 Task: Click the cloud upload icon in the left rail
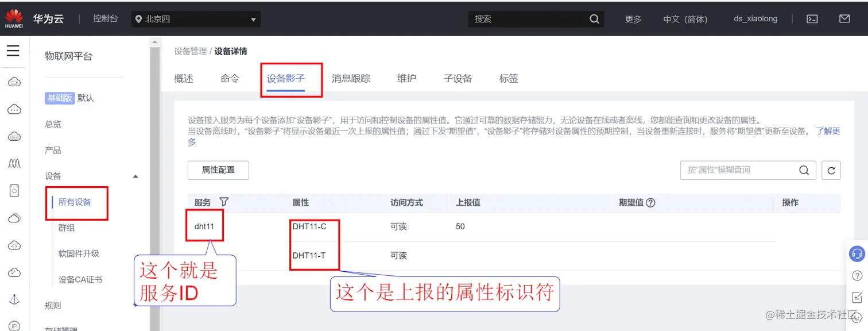tap(14, 245)
